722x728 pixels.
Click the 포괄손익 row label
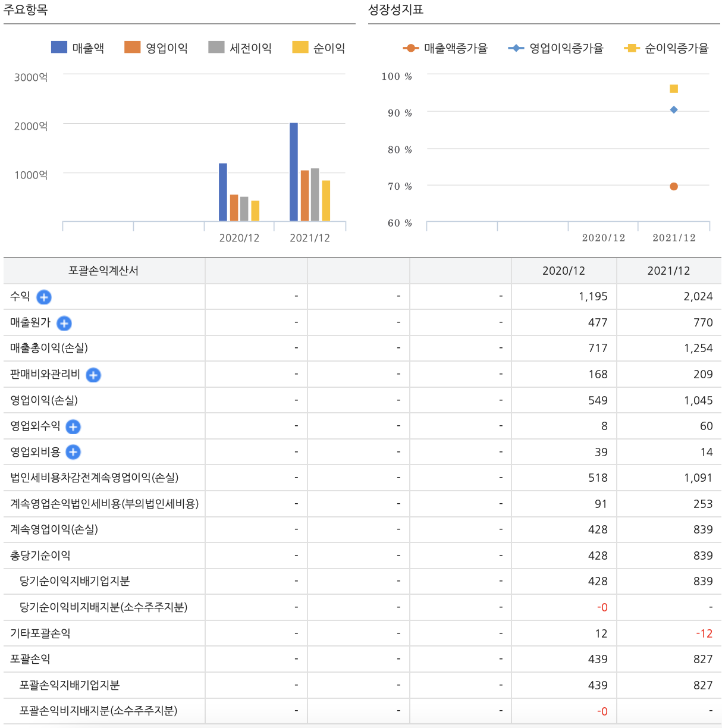point(30,659)
